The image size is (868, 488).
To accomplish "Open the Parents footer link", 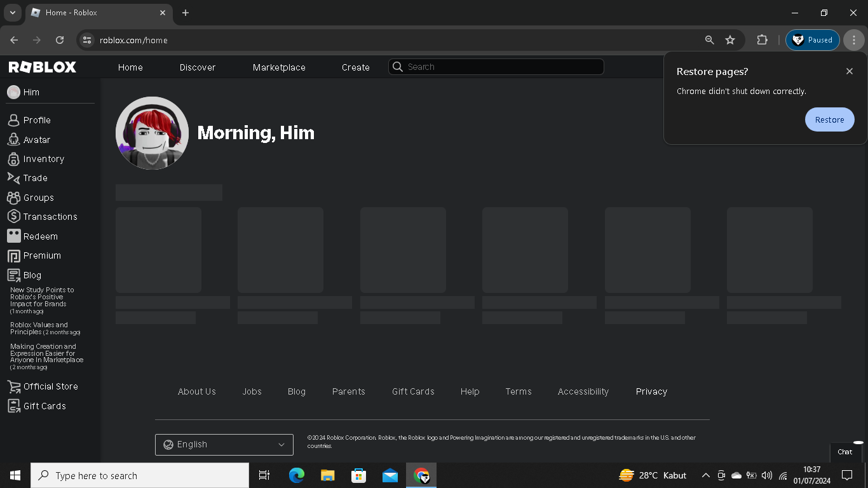I will (x=349, y=391).
